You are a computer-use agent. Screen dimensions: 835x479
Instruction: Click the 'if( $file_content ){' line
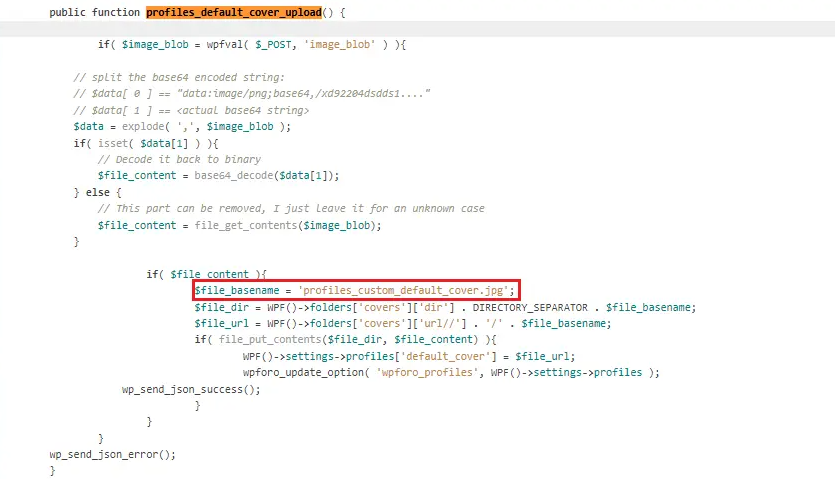point(207,274)
